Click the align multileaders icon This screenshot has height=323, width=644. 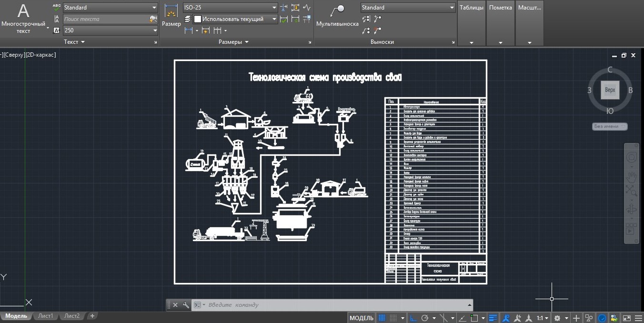[x=366, y=19]
